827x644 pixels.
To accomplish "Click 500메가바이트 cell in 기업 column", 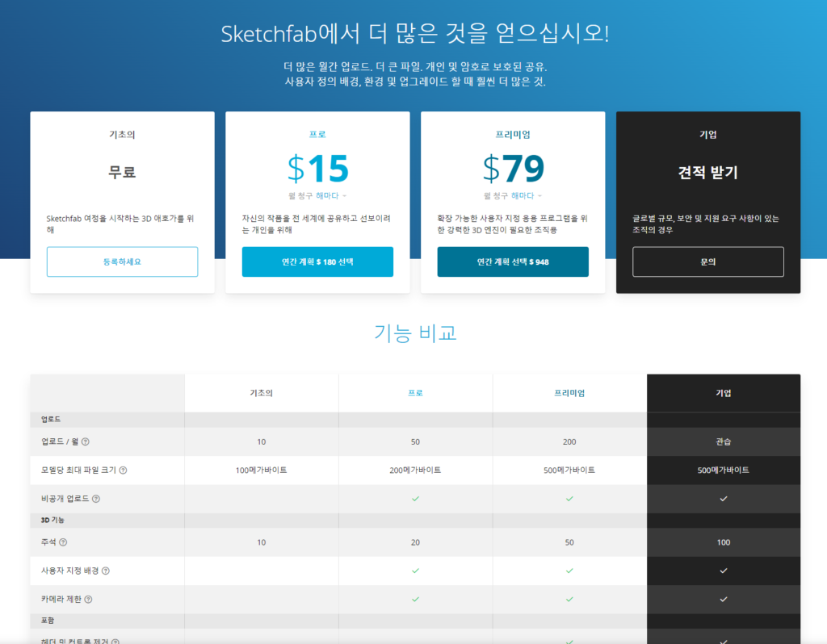I will point(724,470).
